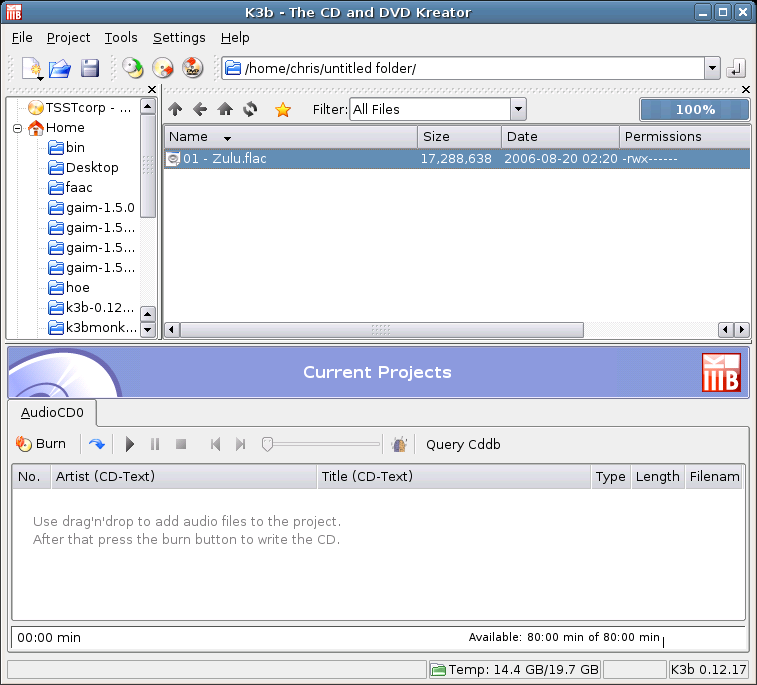Click the folder tree scroll down arrow
This screenshot has height=685, width=757.
[x=148, y=330]
